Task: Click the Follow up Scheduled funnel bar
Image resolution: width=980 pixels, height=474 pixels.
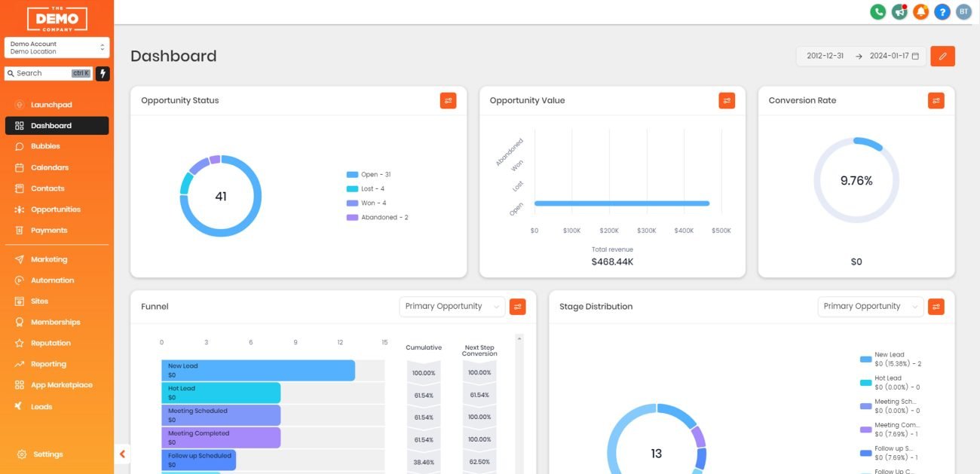Action: (198, 460)
